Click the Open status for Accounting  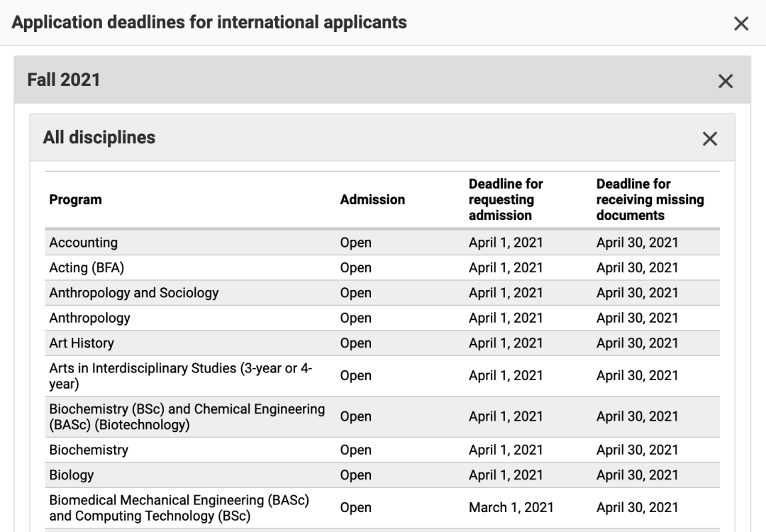pos(355,243)
